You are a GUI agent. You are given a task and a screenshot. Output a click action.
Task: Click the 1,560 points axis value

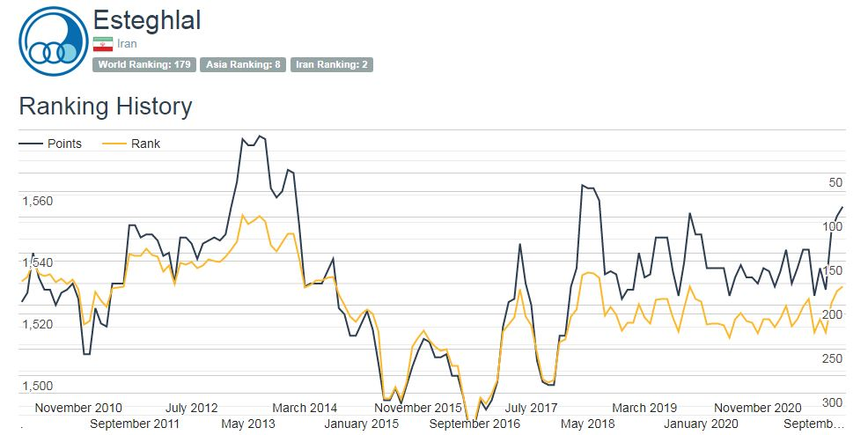tap(38, 201)
